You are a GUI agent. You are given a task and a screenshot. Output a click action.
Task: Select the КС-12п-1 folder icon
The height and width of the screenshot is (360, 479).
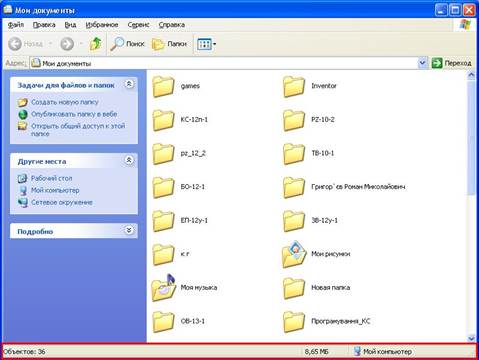(x=163, y=120)
